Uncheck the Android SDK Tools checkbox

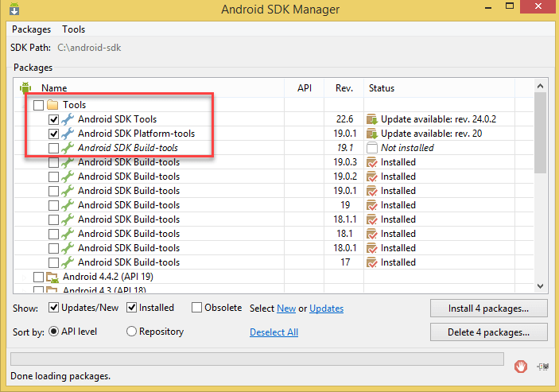pos(53,119)
